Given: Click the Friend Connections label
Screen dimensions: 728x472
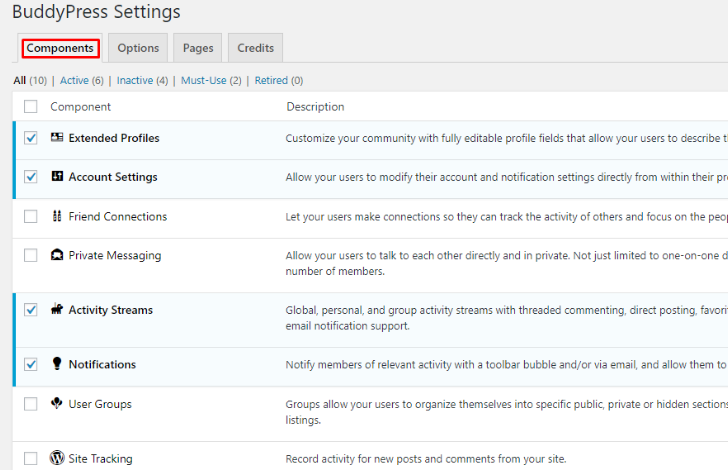Looking at the screenshot, I should pyautogui.click(x=117, y=216).
